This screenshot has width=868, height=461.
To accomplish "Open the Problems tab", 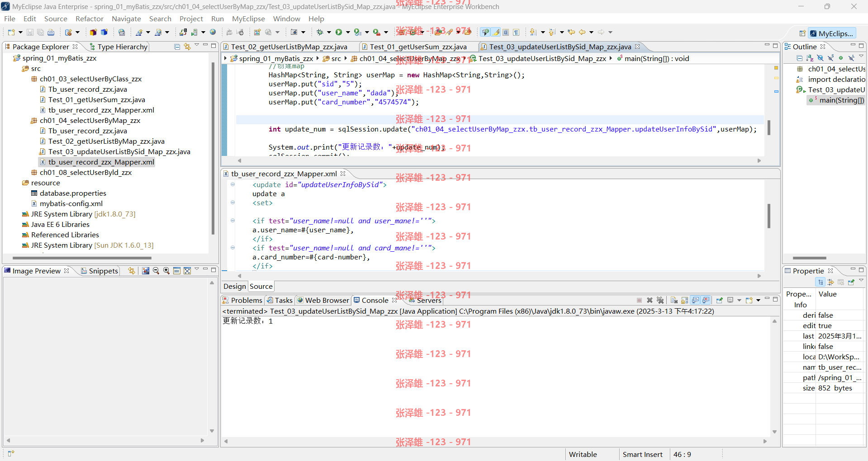I will pyautogui.click(x=242, y=300).
